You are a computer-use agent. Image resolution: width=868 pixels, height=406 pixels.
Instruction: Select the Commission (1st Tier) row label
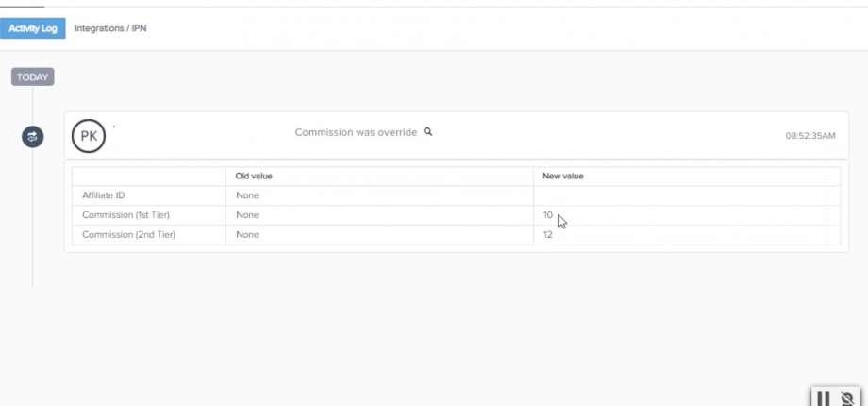[x=125, y=215]
